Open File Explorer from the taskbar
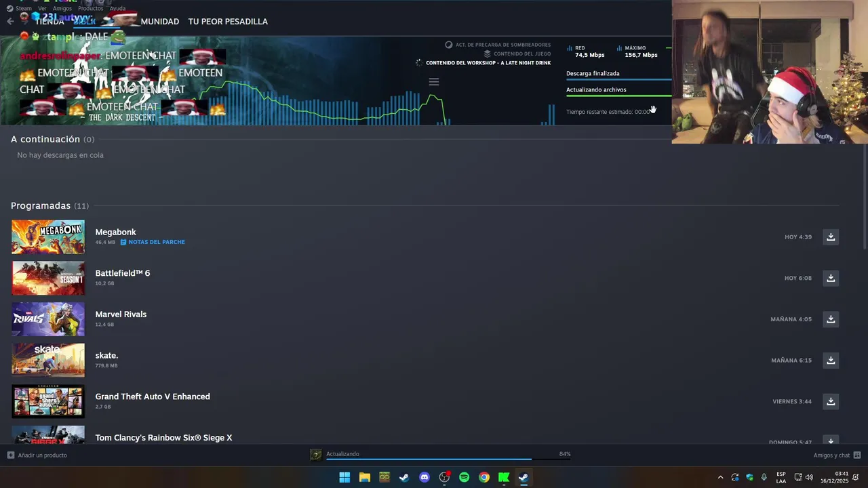Image resolution: width=868 pixels, height=488 pixels. [365, 477]
